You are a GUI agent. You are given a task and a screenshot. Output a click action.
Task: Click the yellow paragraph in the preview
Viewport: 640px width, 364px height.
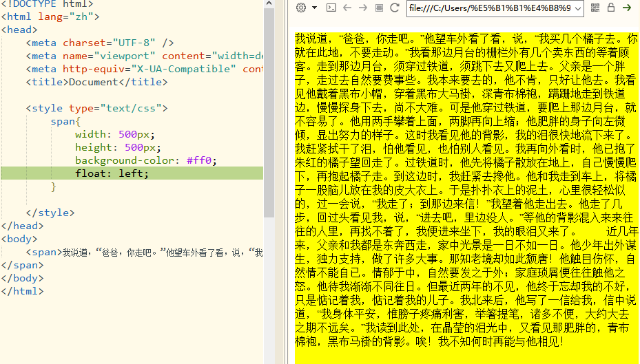[x=466, y=197]
